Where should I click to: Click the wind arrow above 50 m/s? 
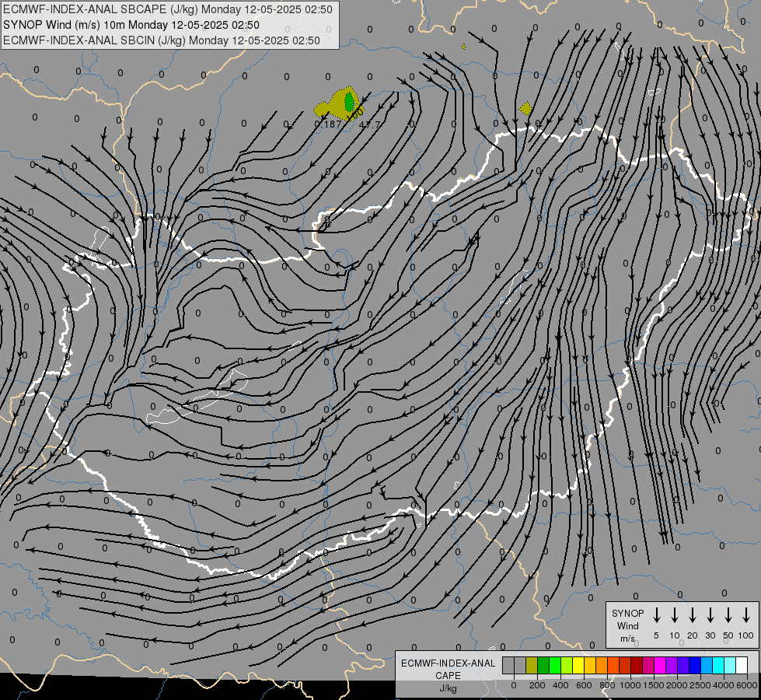click(x=728, y=615)
